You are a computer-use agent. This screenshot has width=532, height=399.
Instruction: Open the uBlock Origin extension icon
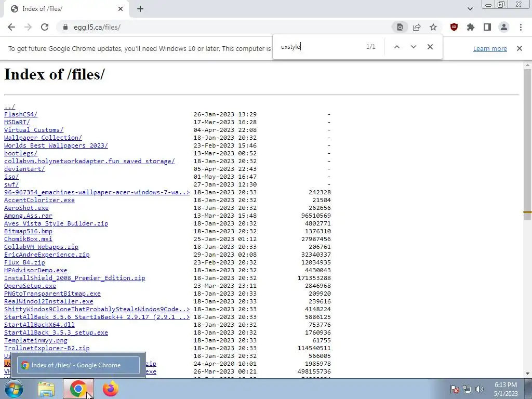coord(454,27)
